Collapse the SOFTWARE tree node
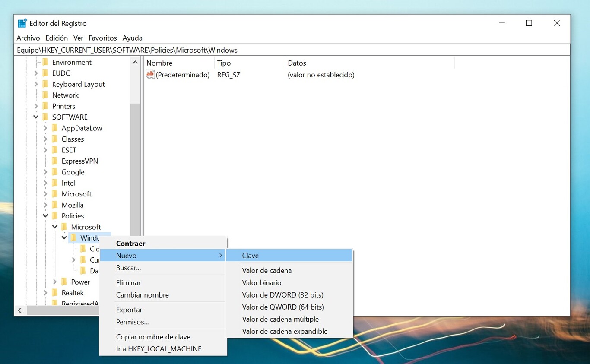Viewport: 590px width, 364px height. tap(36, 117)
